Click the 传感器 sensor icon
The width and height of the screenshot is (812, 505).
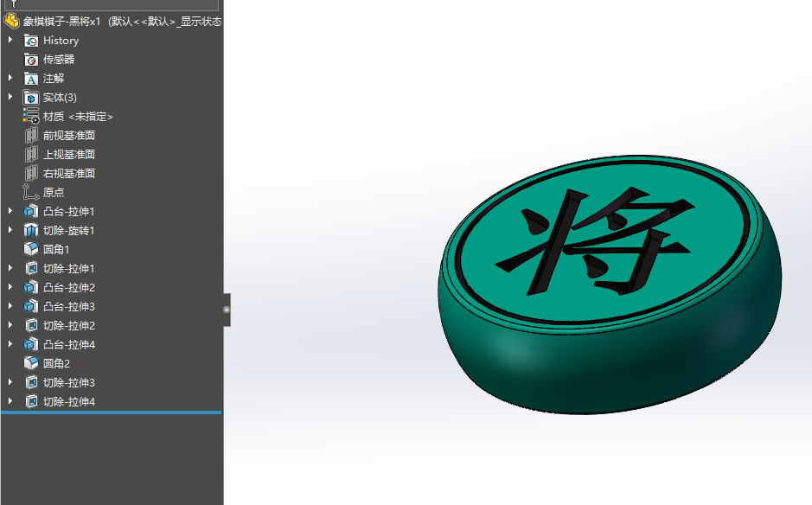[31, 60]
